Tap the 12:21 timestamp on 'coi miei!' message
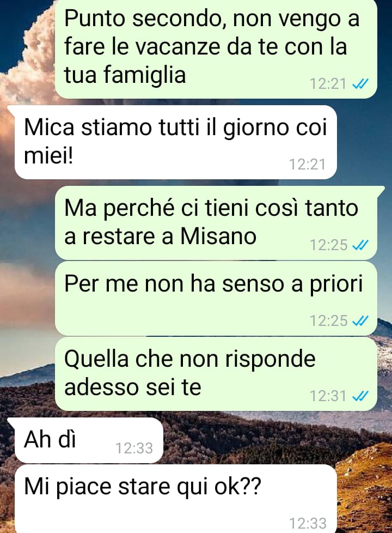Viewport: 392px width, 533px height. [x=308, y=165]
